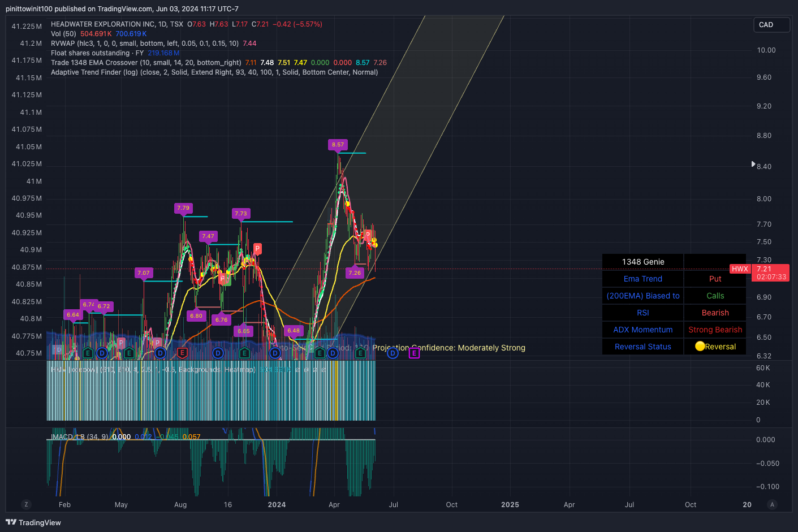The width and height of the screenshot is (798, 532).
Task: Click the 2024 label on the time axis
Action: (x=277, y=505)
